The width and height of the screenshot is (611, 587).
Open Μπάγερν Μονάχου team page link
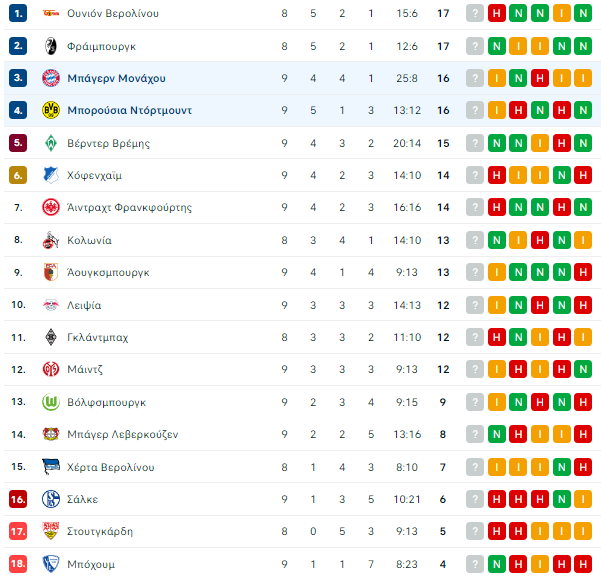click(116, 78)
